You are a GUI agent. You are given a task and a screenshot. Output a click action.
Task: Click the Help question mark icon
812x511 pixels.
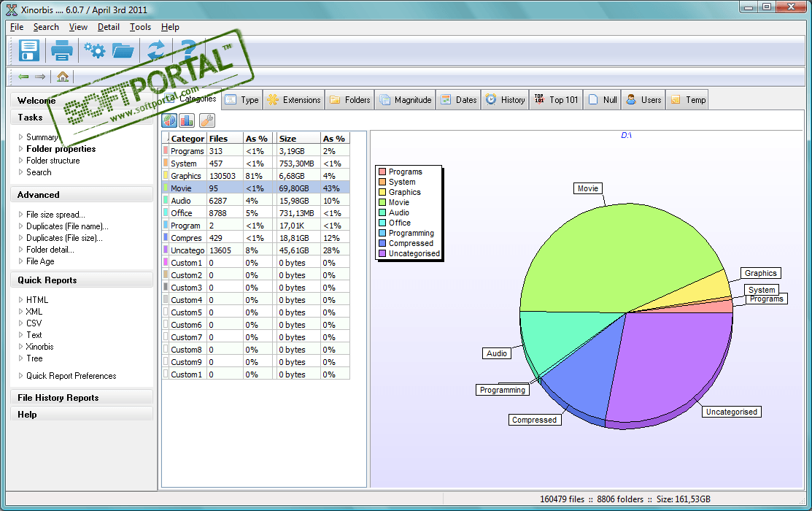tap(188, 50)
